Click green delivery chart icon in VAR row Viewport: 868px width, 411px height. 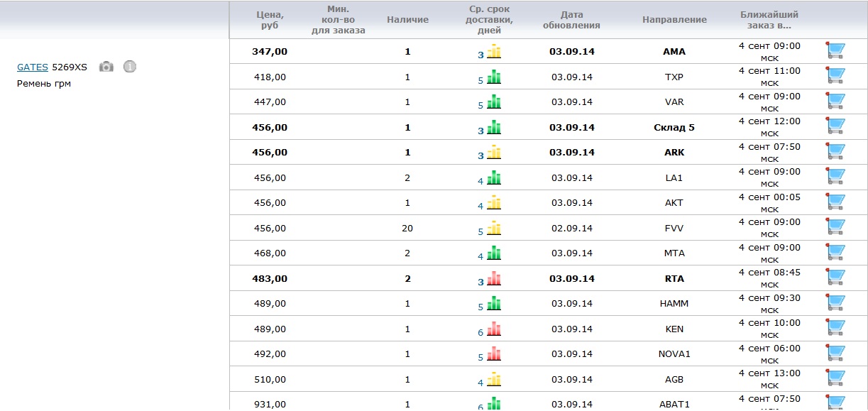494,102
